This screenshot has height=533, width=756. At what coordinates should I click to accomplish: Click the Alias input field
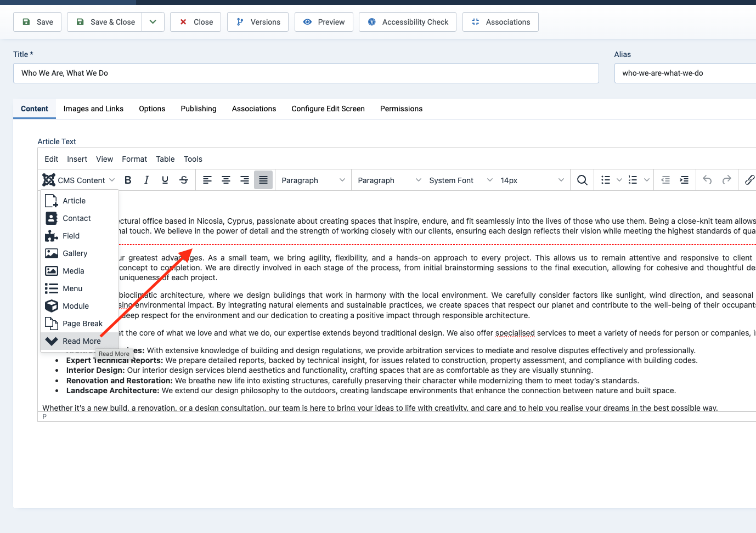point(685,73)
